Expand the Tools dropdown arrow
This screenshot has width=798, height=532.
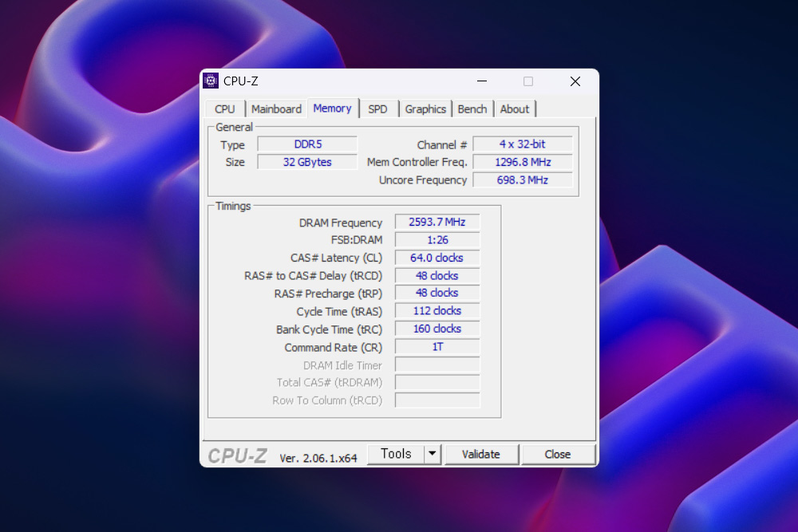pos(432,454)
